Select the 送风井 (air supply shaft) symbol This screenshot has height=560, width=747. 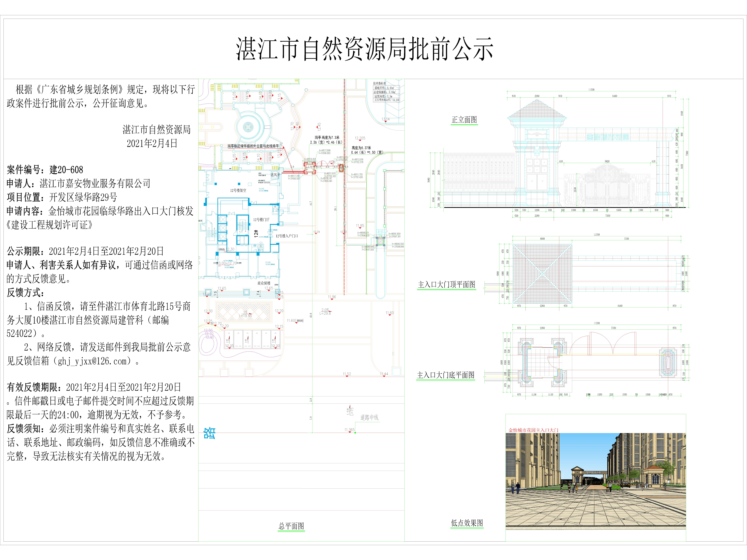click(276, 175)
